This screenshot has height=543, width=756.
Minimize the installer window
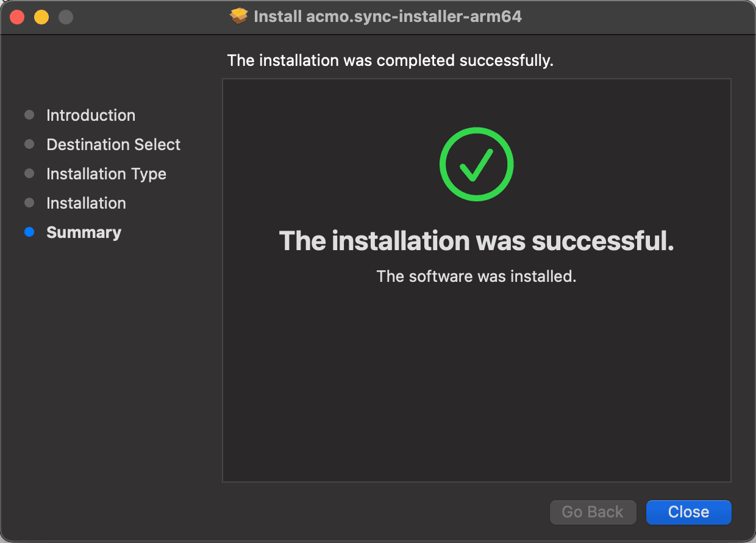click(x=41, y=16)
